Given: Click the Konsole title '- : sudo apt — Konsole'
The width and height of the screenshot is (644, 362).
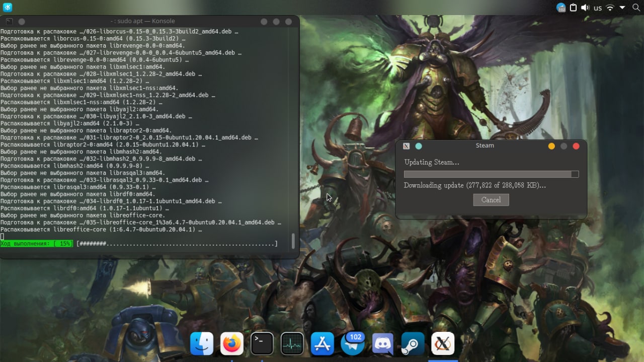Looking at the screenshot, I should (x=143, y=21).
